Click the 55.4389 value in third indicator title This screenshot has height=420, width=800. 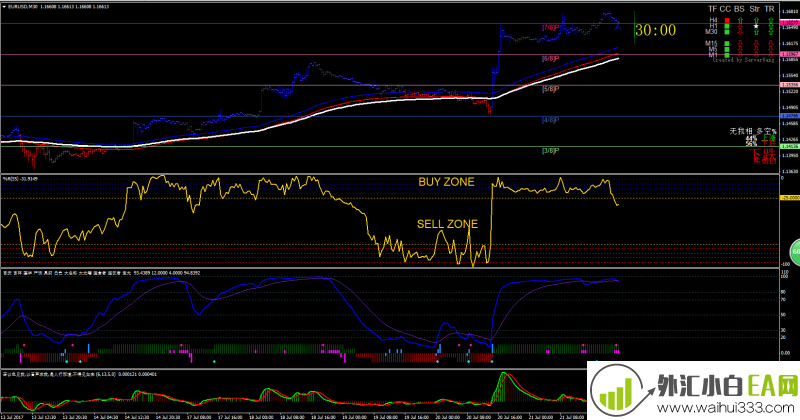pos(142,273)
